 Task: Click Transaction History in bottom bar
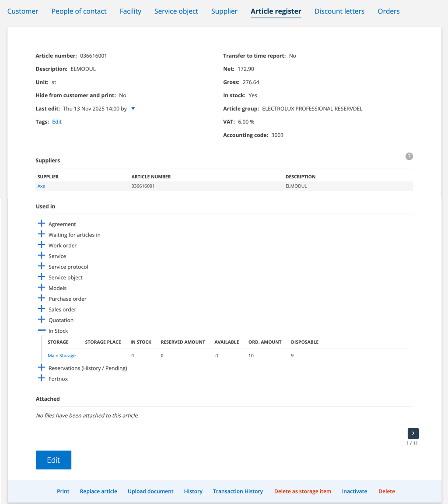[238, 491]
